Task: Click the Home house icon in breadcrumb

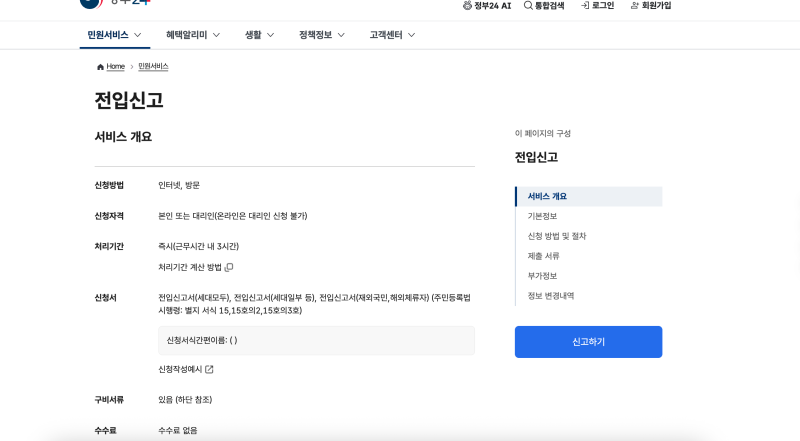Action: (x=100, y=67)
